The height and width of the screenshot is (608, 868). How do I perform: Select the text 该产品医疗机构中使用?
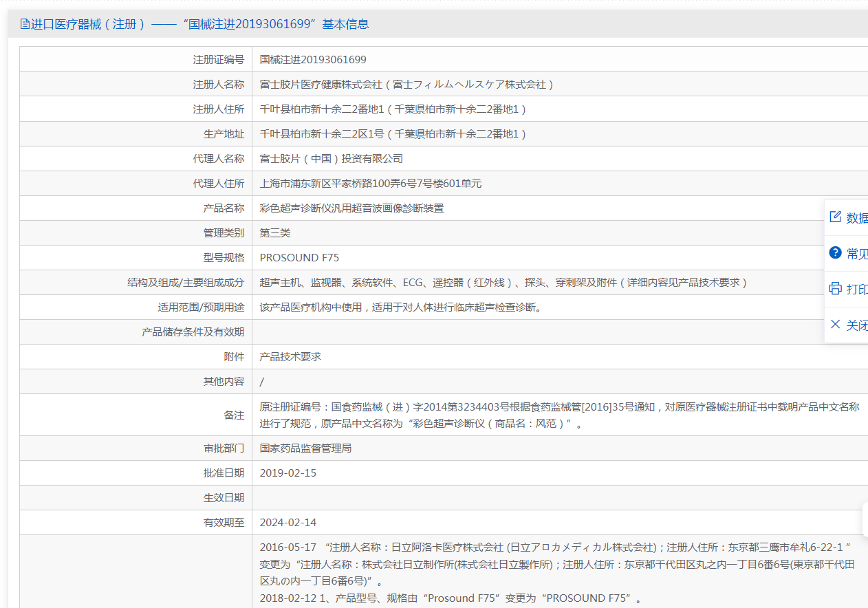pyautogui.click(x=311, y=307)
